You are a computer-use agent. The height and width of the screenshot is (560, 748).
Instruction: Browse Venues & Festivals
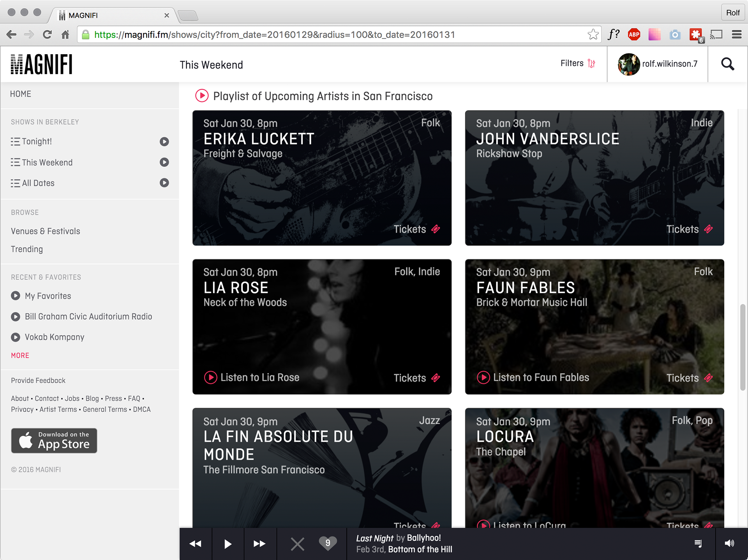tap(46, 231)
